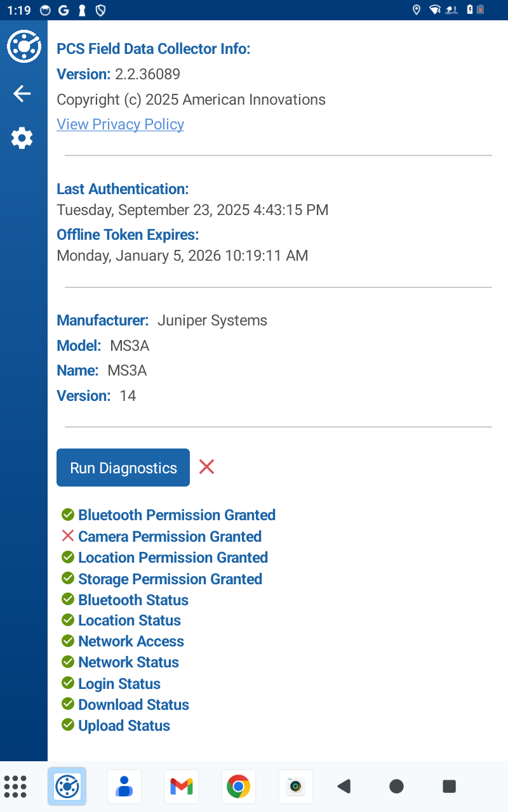Screen dimensions: 508x812
Task: Launch the camera app from taskbar
Action: (x=295, y=787)
